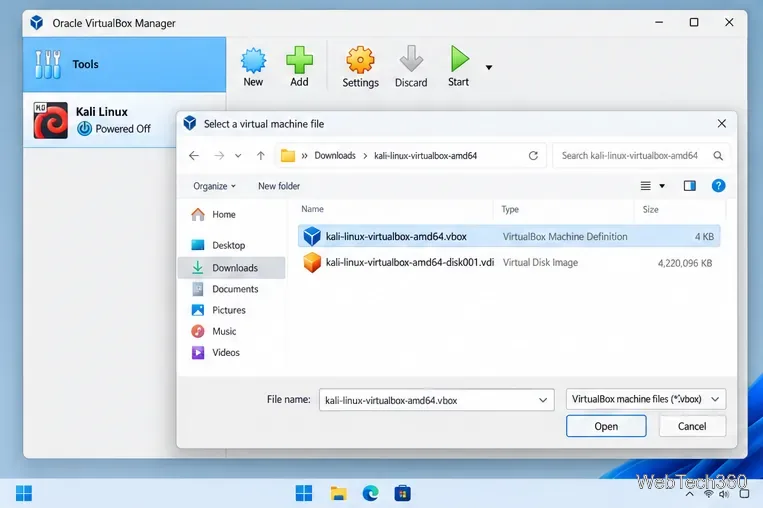Sort by Name column header
Viewport: 763px width, 508px height.
tap(312, 209)
